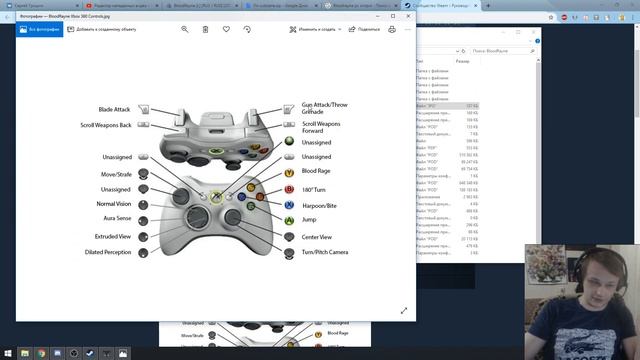Click 'Добавить к созданному объекту'

click(102, 29)
